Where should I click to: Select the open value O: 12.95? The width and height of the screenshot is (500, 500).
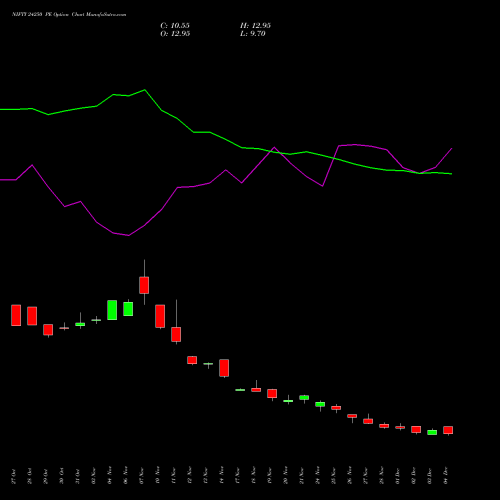click(x=175, y=34)
